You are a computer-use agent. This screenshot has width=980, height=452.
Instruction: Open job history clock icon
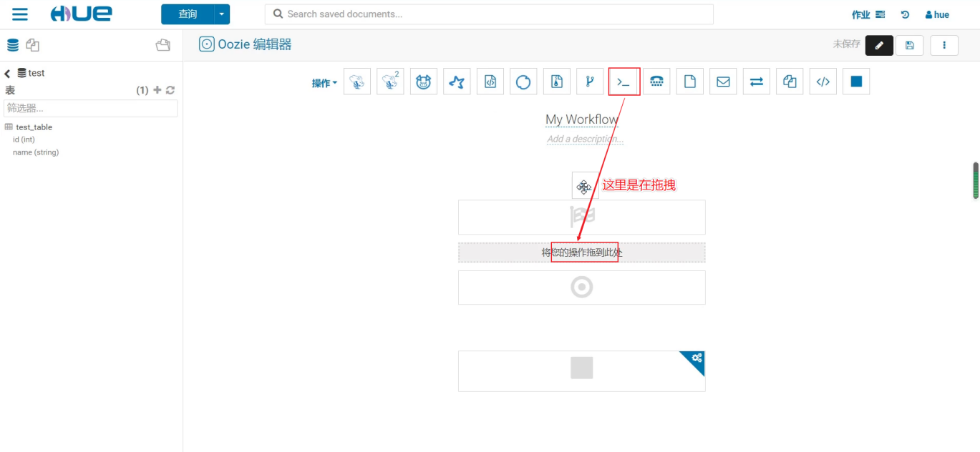pyautogui.click(x=905, y=14)
